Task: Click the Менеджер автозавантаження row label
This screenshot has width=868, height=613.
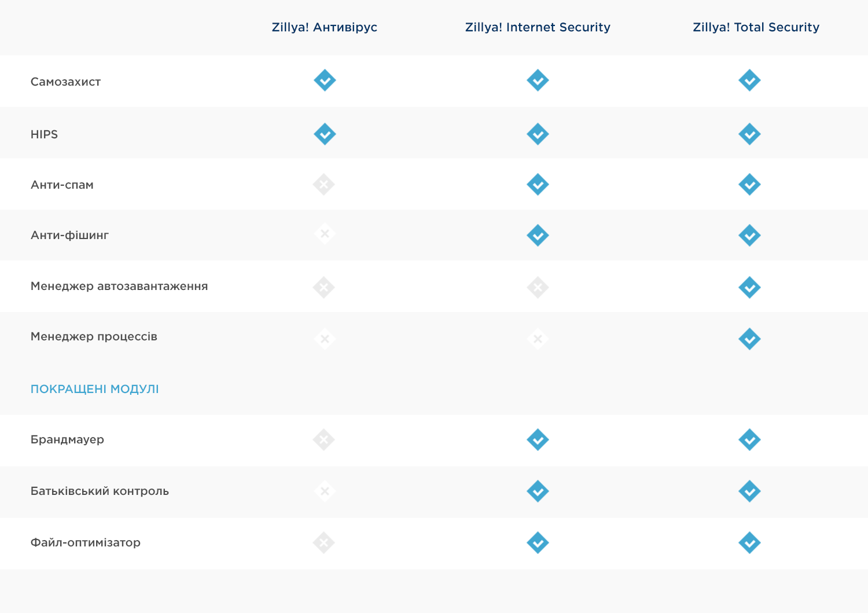Action: [119, 286]
